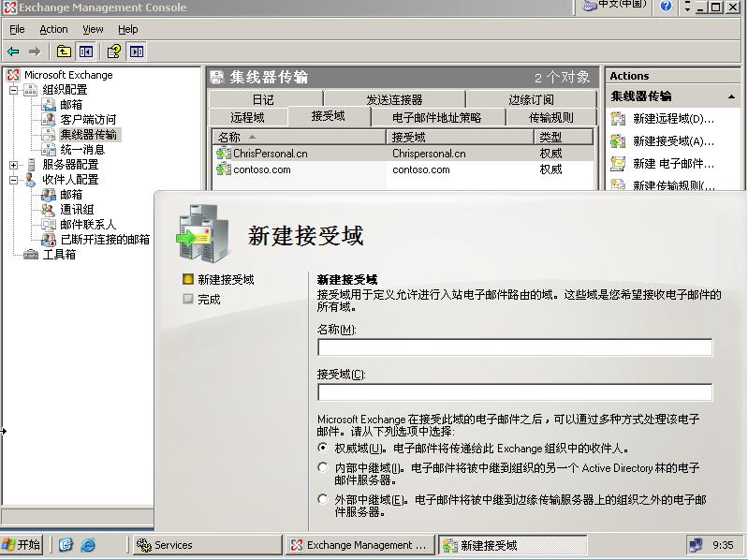Click the 名称 text input field
Screen dimensions: 748x560
coord(514,347)
